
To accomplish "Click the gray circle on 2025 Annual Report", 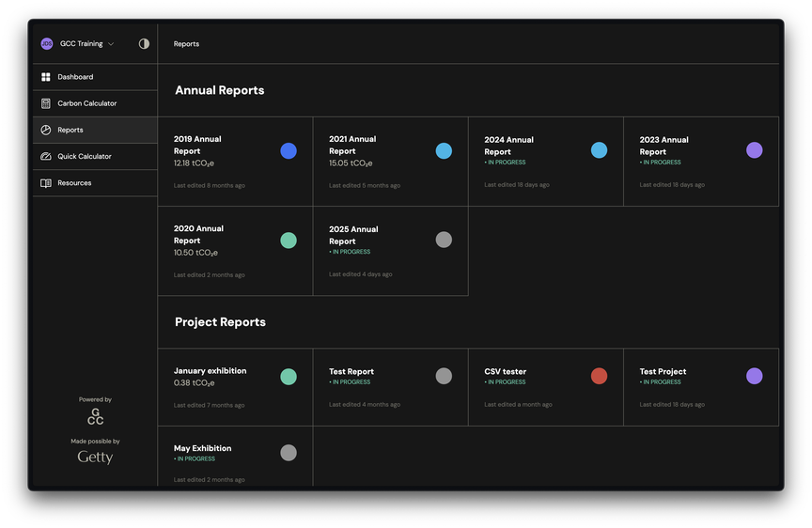I will tap(444, 240).
